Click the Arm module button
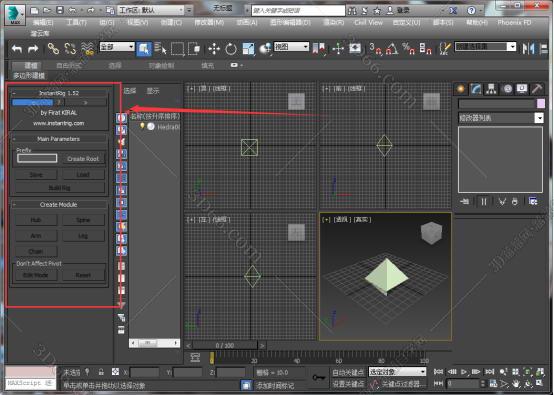Image resolution: width=554 pixels, height=395 pixels. coord(36,236)
